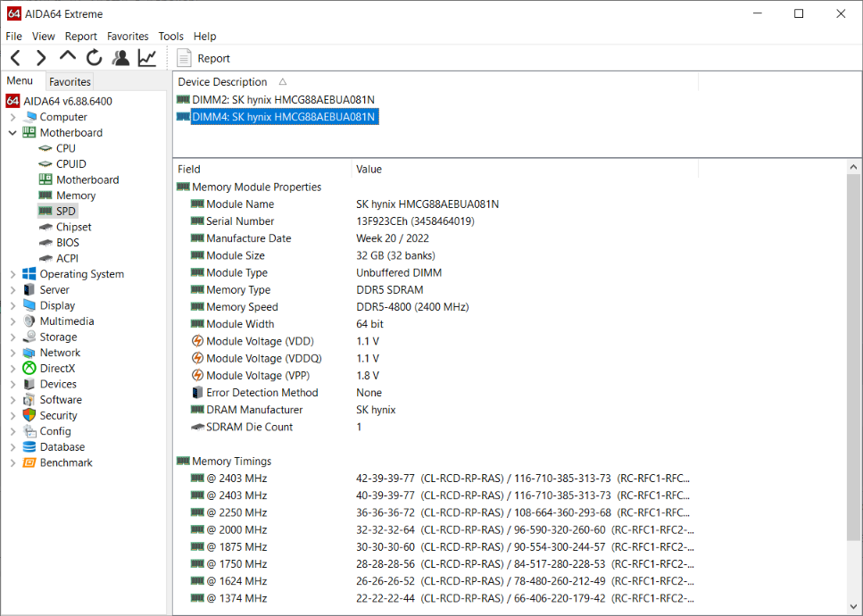The width and height of the screenshot is (863, 616).
Task: Go back using the toolbar back arrow
Action: pos(15,58)
